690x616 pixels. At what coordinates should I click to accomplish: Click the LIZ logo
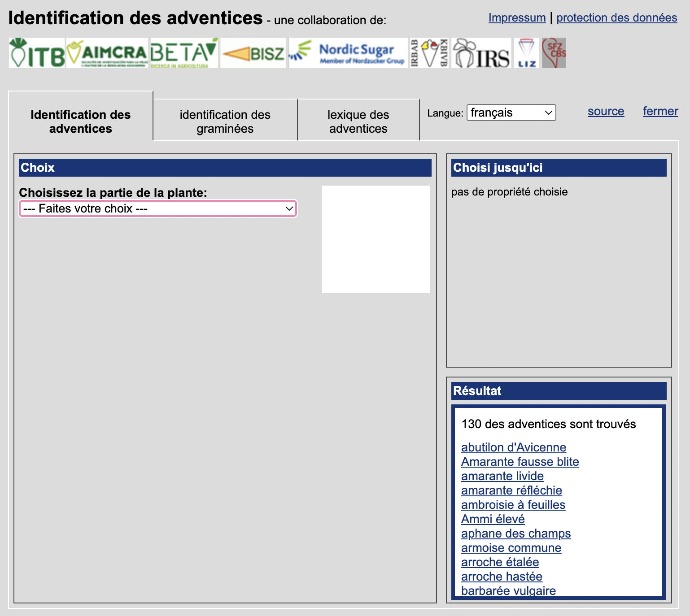526,53
